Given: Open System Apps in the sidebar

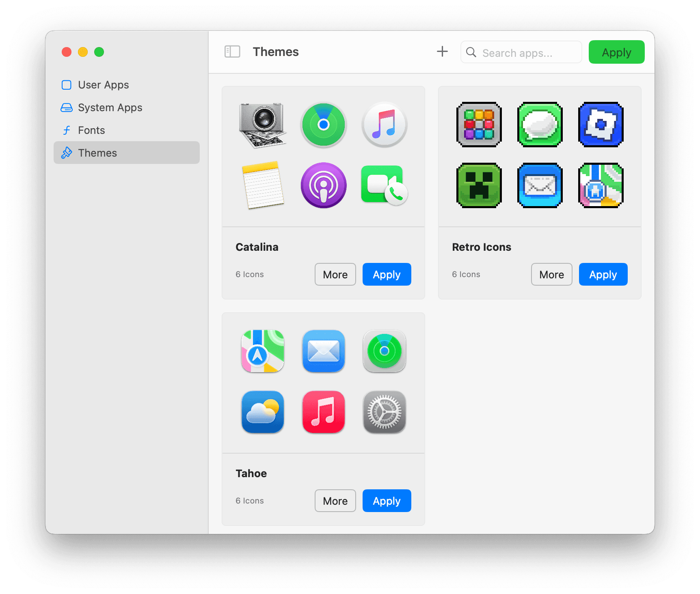Looking at the screenshot, I should click(x=127, y=108).
